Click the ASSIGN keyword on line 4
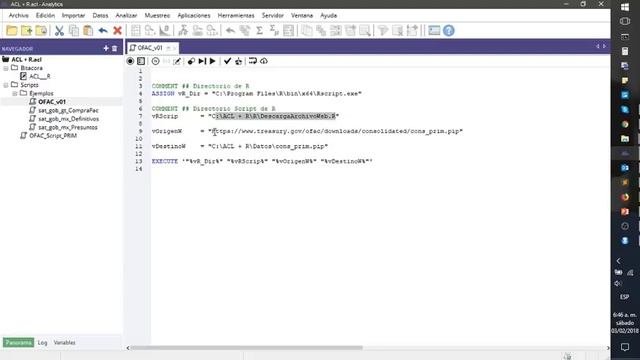Screen dimensions: 640x360 (163, 93)
